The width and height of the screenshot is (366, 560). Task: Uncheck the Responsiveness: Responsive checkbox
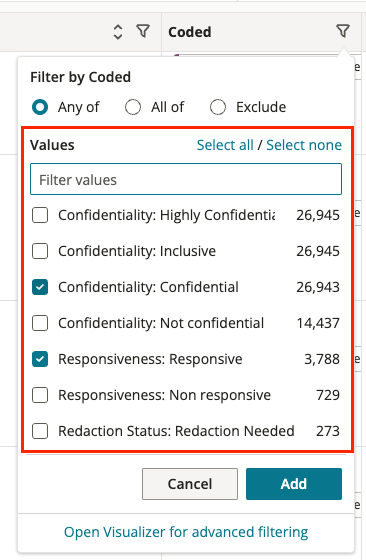pos(40,359)
